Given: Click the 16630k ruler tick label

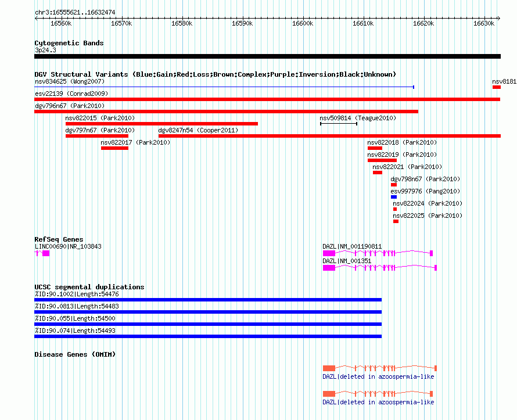Looking at the screenshot, I should (x=484, y=23).
